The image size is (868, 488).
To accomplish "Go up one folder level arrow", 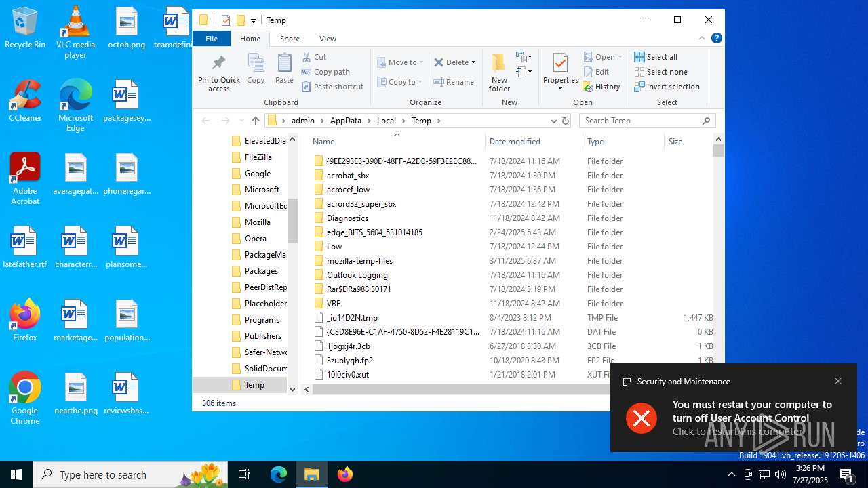I will pyautogui.click(x=256, y=121).
